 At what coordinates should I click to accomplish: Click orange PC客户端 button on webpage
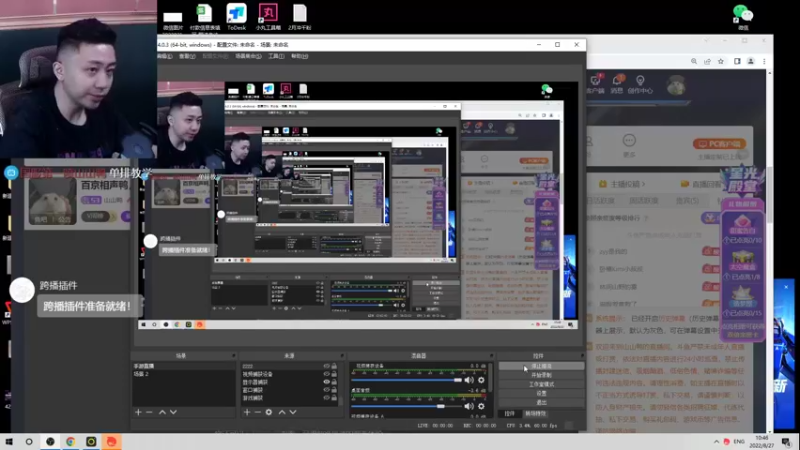tap(719, 144)
